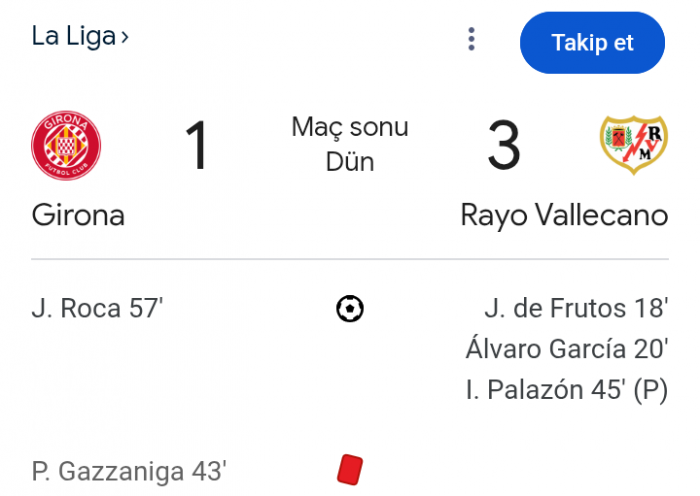700x496 pixels.
Task: Click the red card icon
Action: (x=349, y=468)
